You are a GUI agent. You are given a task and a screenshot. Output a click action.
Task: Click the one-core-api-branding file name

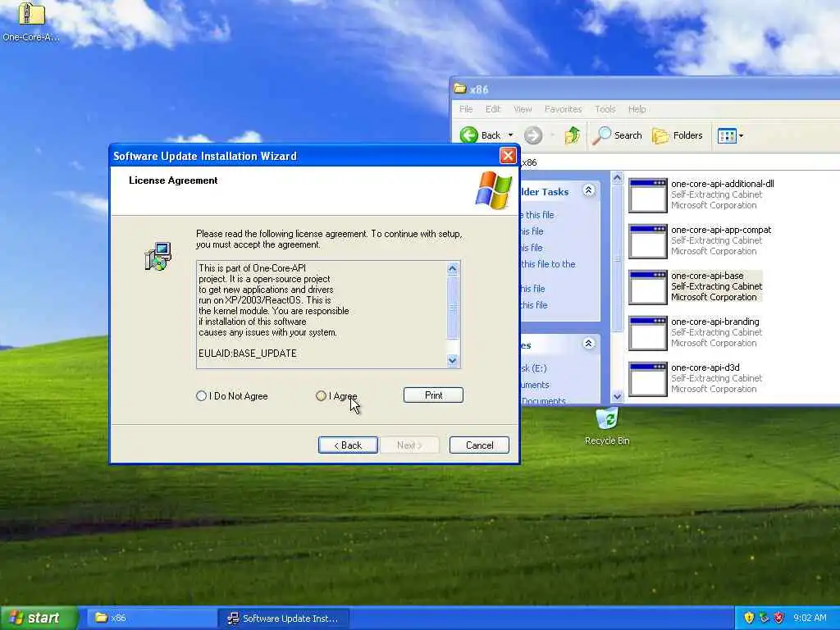point(714,322)
